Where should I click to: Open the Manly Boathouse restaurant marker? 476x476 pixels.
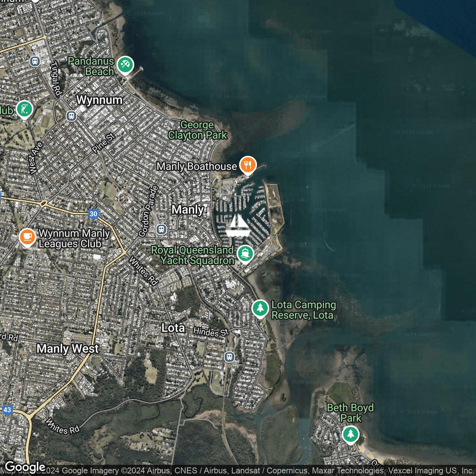coord(247,165)
